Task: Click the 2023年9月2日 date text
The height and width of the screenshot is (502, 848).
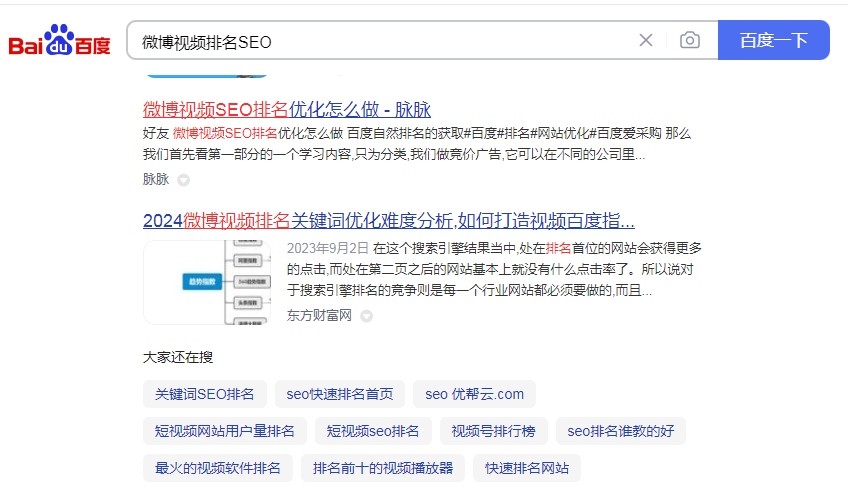Action: pos(328,248)
